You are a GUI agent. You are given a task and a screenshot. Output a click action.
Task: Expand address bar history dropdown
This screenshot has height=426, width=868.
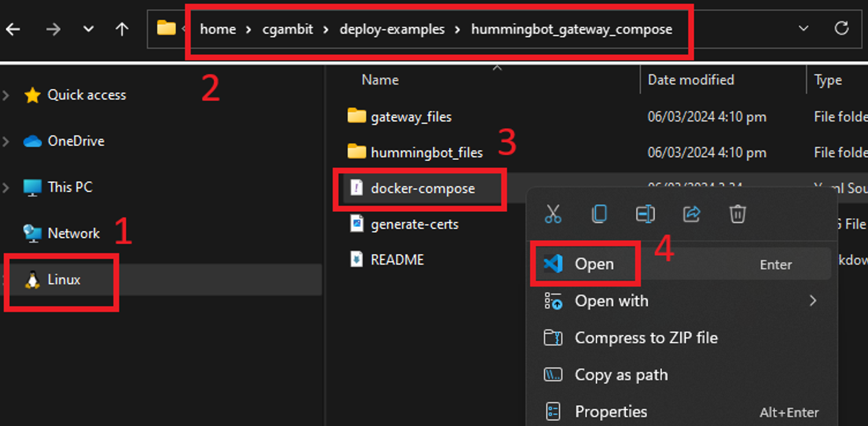click(803, 28)
